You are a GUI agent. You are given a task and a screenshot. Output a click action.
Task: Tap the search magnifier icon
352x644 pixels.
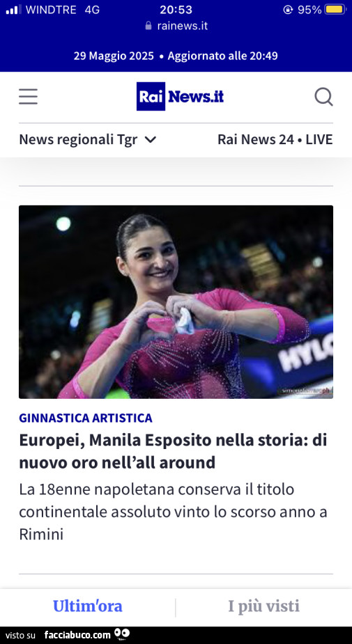[x=323, y=97]
